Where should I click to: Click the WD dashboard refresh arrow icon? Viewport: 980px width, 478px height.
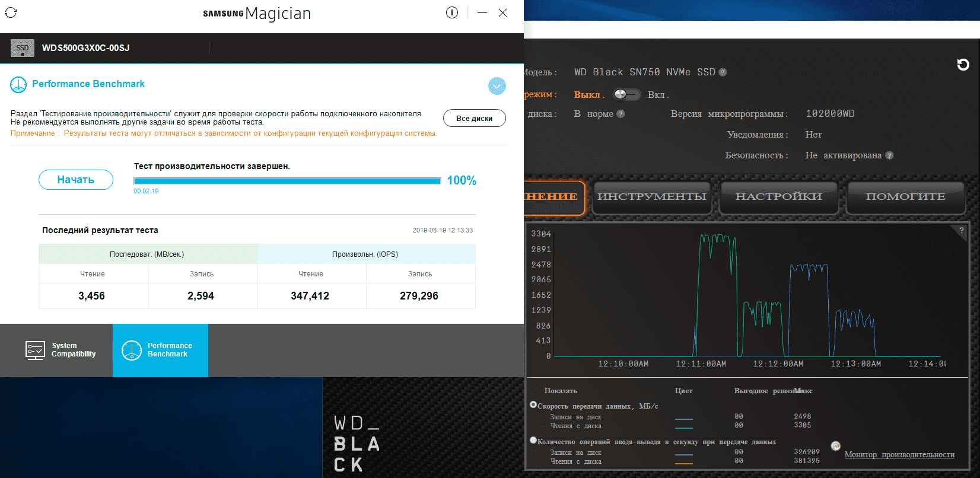point(963,65)
